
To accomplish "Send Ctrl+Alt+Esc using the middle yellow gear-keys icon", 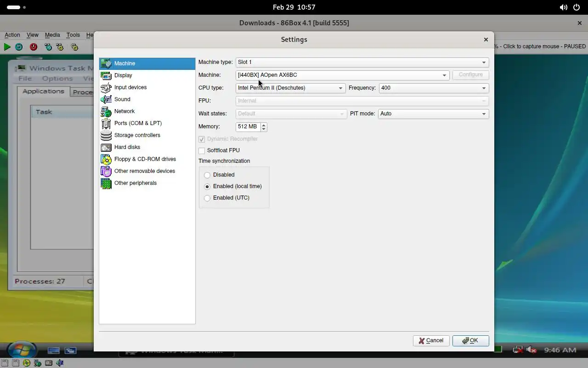I will (60, 47).
